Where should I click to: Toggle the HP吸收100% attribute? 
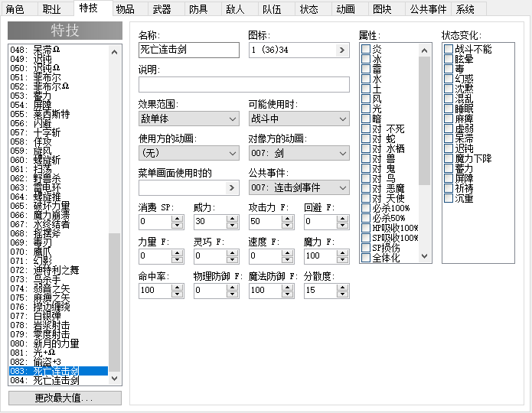(x=366, y=228)
